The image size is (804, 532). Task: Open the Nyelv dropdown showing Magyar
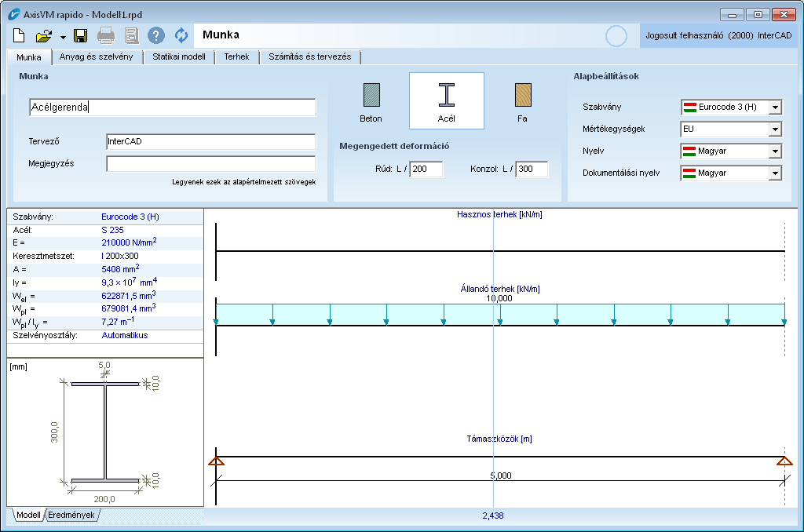coord(731,151)
